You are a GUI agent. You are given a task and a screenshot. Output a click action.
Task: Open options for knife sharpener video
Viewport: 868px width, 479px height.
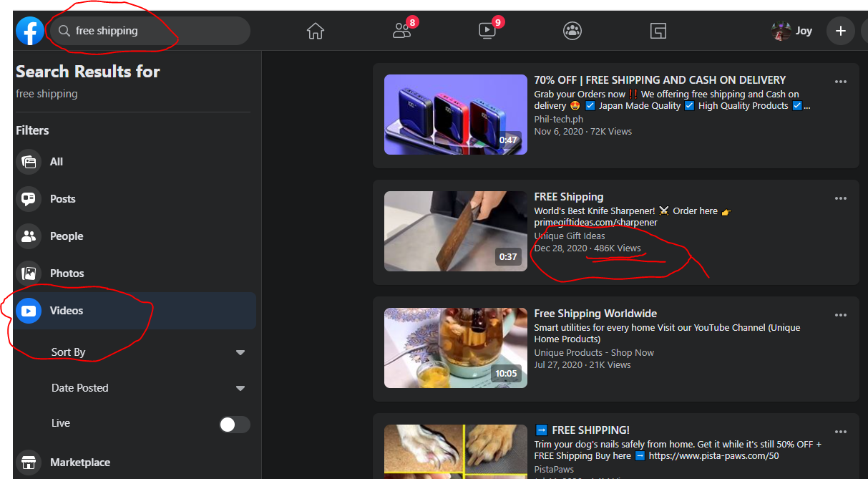coord(841,198)
